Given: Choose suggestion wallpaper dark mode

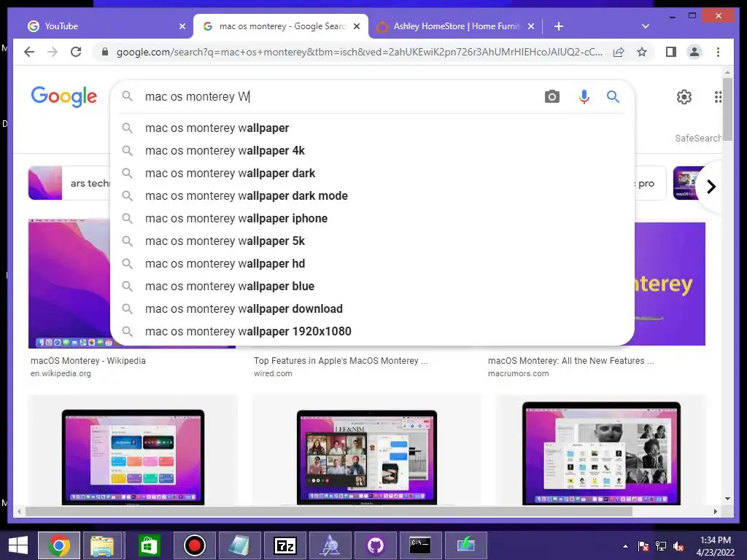Looking at the screenshot, I should coord(372,195).
